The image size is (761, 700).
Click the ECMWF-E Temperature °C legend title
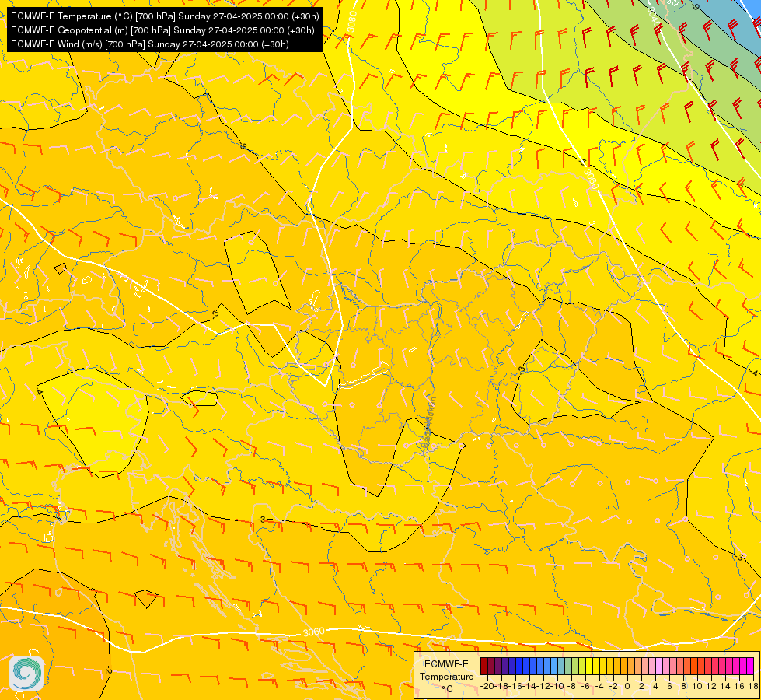(446, 676)
